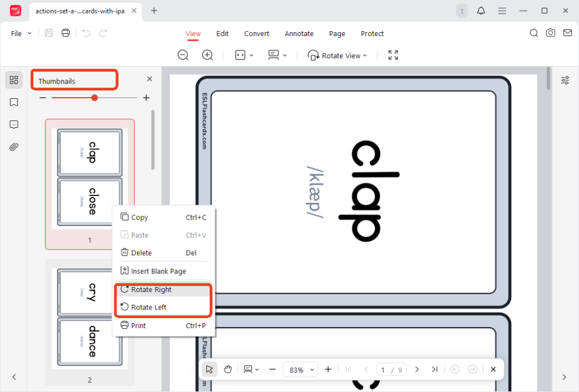The height and width of the screenshot is (392, 579).
Task: Click the previous view circled arrow
Action: pos(455,369)
